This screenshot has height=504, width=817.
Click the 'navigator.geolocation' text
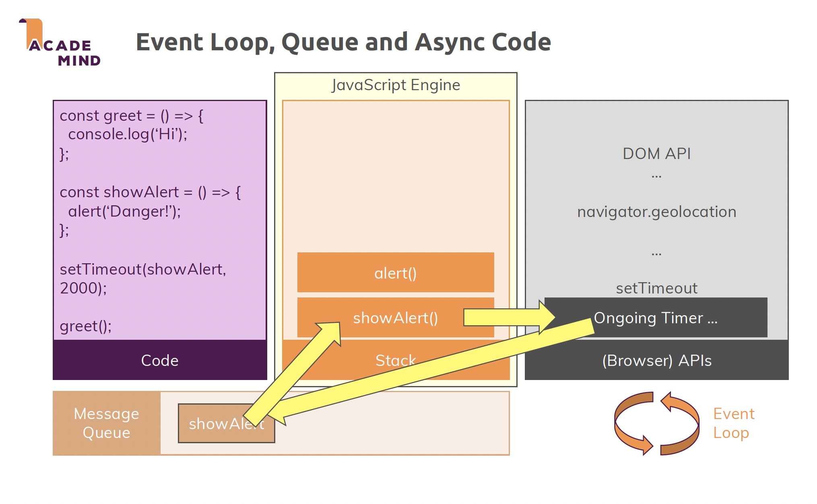point(656,212)
